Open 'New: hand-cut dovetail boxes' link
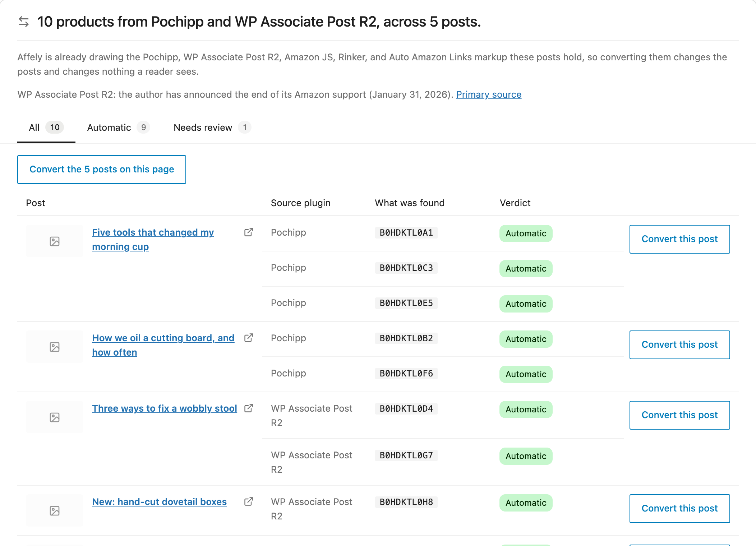 [159, 502]
